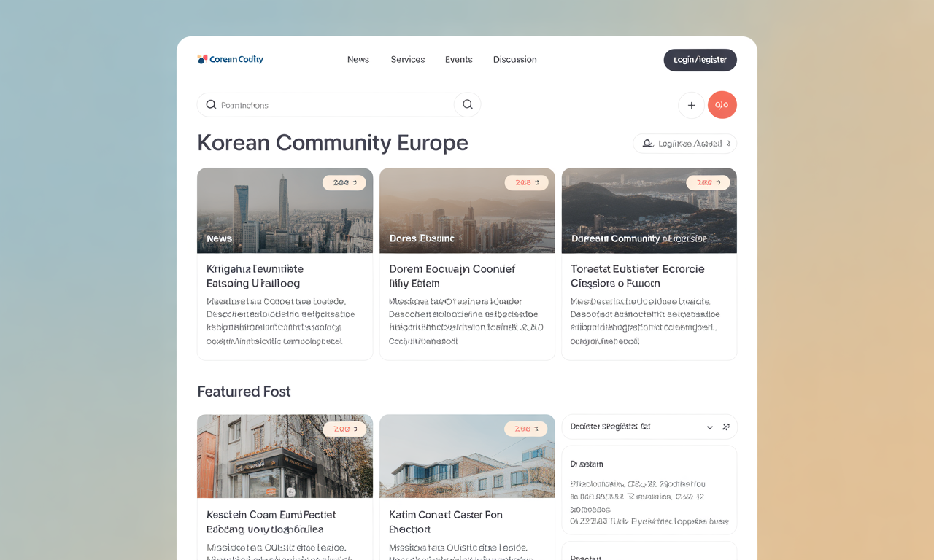Open the Services menu item

(408, 60)
